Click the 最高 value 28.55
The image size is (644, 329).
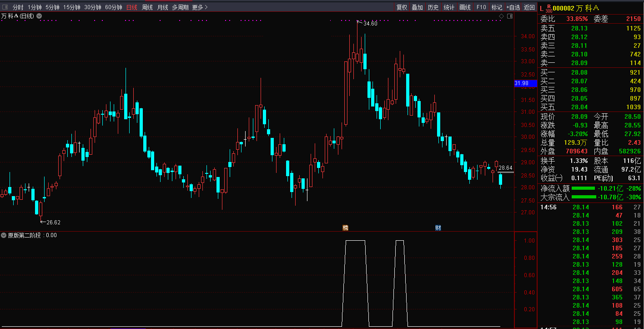[x=632, y=125]
